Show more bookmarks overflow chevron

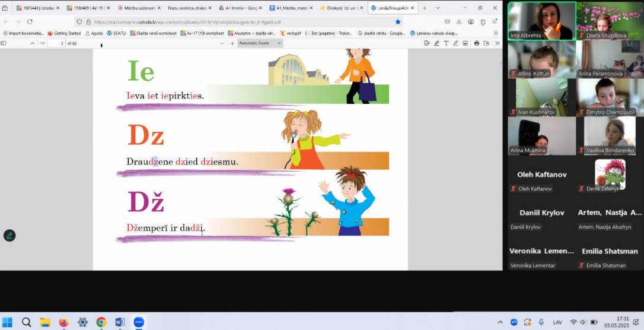pos(496,33)
